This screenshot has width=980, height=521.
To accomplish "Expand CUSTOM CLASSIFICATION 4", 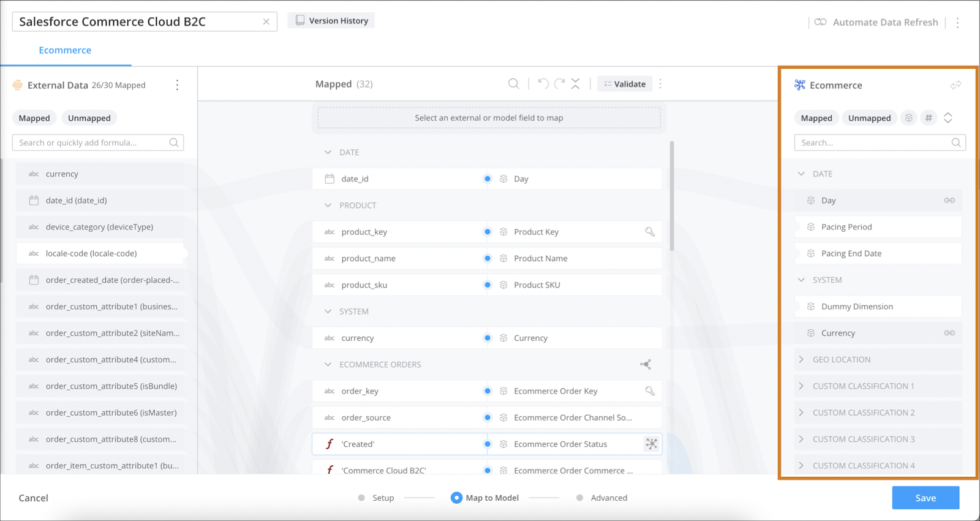I will pos(878,466).
